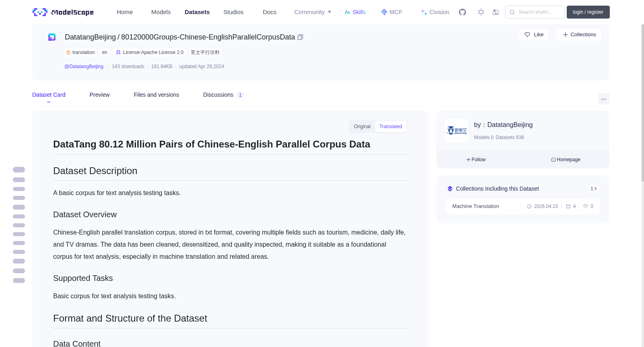This screenshot has height=347, width=644.
Task: Click the search magnifier icon
Action: tap(512, 12)
